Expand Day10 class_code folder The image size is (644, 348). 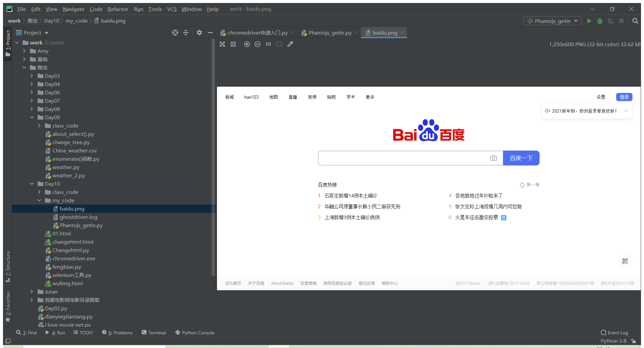[x=39, y=192]
